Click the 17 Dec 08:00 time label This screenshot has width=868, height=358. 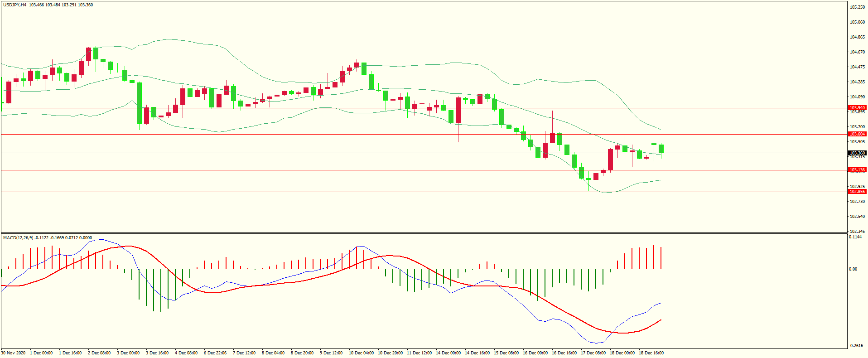click(593, 353)
